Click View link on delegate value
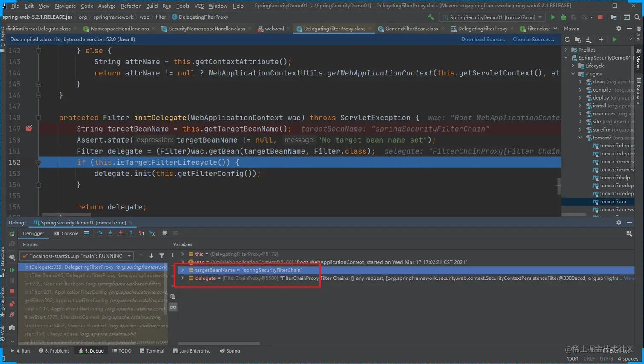The image size is (644, 364). coord(629,278)
